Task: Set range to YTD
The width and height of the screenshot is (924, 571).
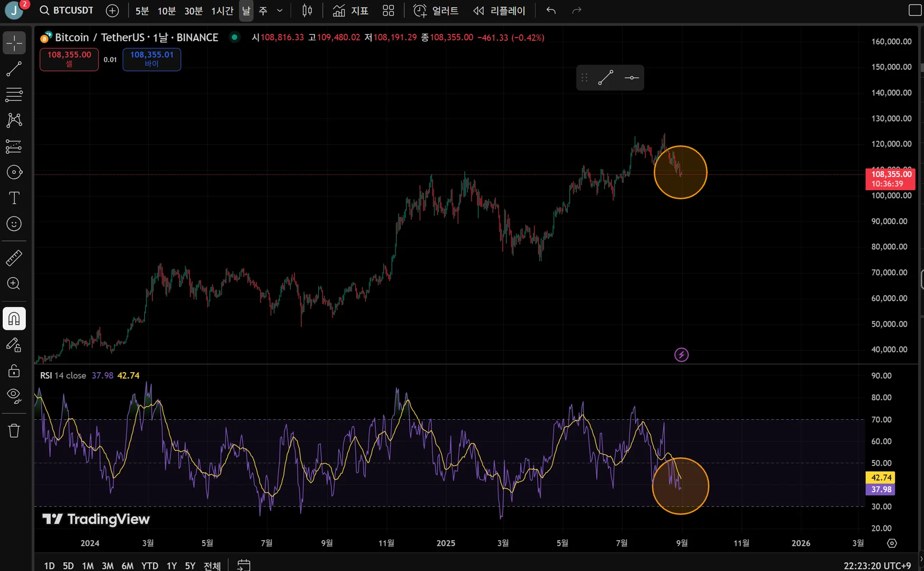Action: [x=150, y=566]
